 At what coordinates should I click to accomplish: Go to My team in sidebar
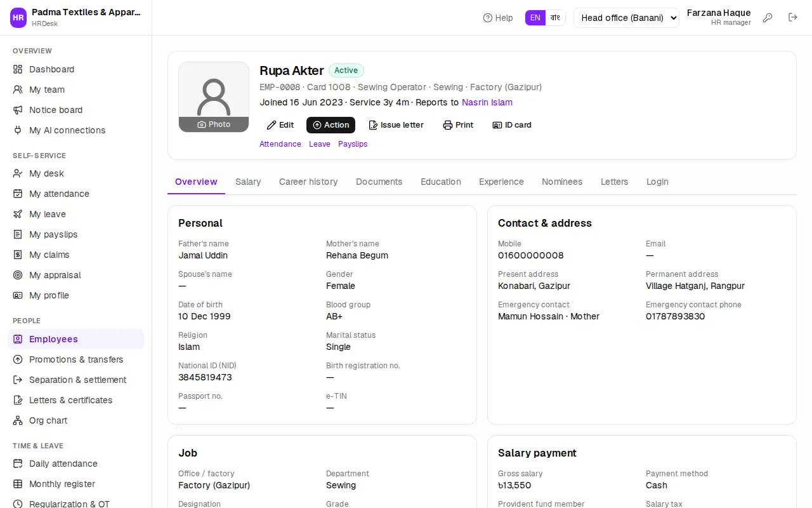tap(76, 90)
